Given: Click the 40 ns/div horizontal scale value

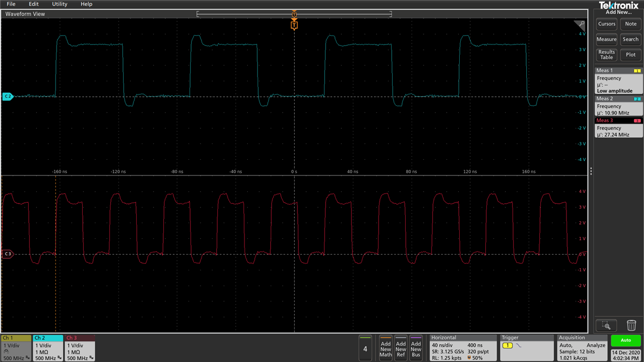Looking at the screenshot, I should click(x=442, y=345).
